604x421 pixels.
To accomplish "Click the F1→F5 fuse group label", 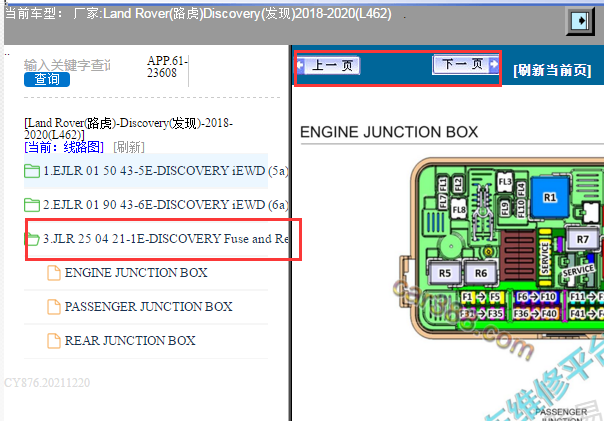I will (482, 297).
